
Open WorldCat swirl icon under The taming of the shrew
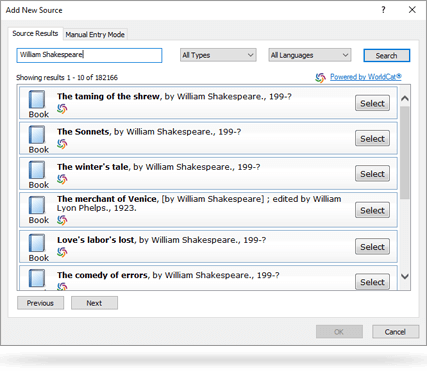(62, 109)
